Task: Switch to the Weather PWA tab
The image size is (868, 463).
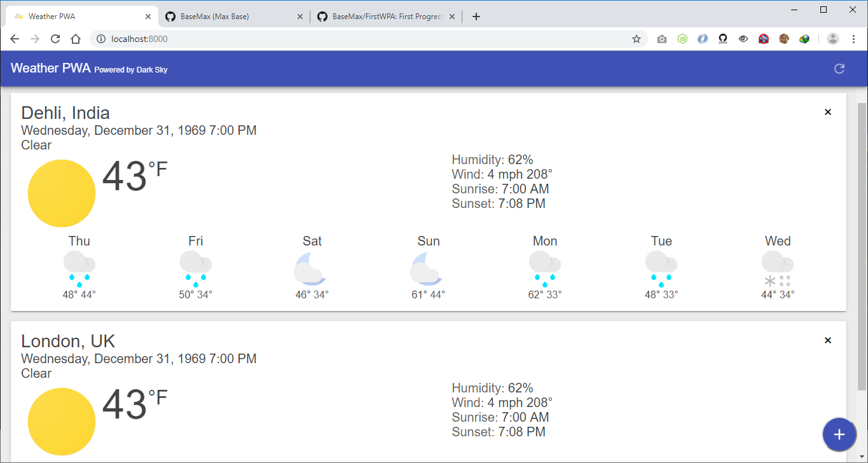Action: coord(81,17)
